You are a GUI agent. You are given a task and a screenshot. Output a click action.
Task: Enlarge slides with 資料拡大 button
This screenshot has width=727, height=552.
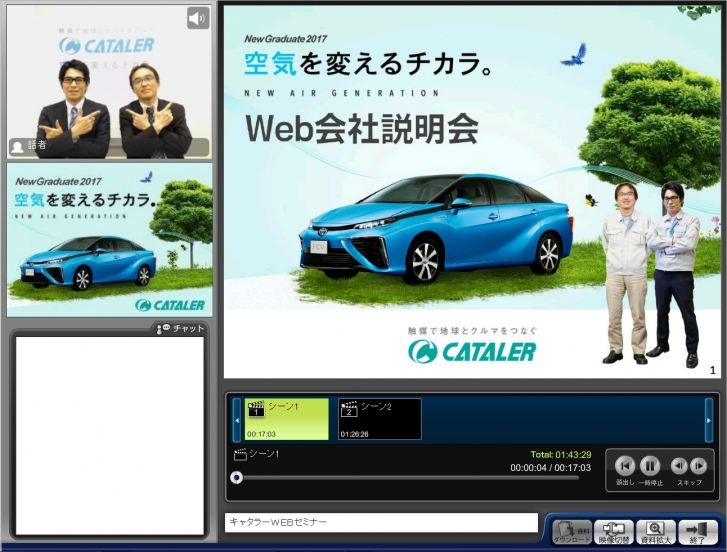click(656, 532)
